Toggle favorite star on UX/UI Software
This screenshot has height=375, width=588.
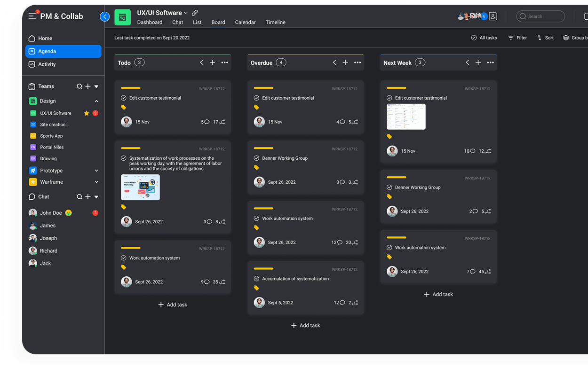(87, 113)
